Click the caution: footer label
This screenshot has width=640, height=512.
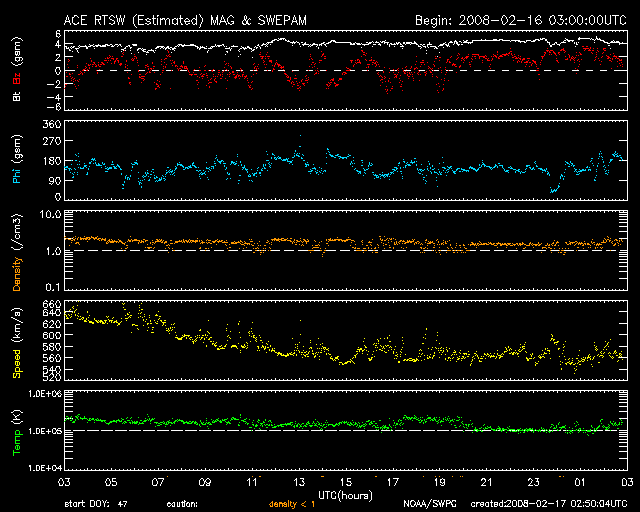pos(182,504)
